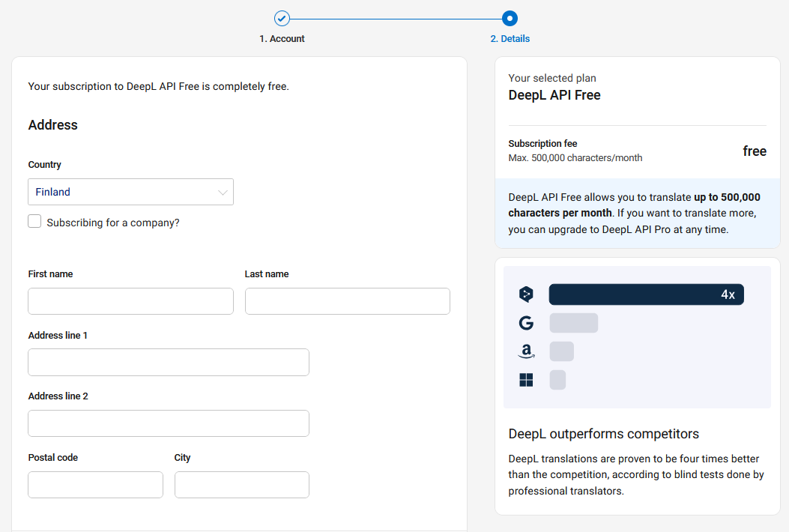Click the First name input field
This screenshot has height=532, width=789.
130,301
